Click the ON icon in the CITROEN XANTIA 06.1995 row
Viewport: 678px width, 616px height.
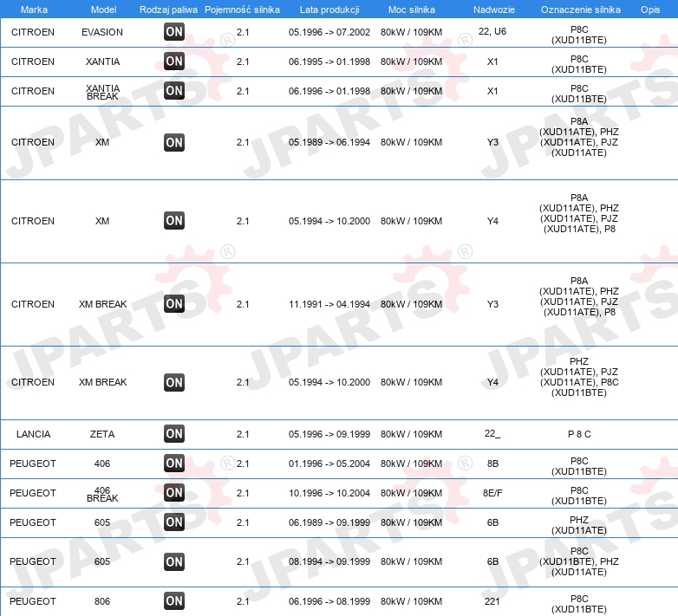(x=173, y=61)
